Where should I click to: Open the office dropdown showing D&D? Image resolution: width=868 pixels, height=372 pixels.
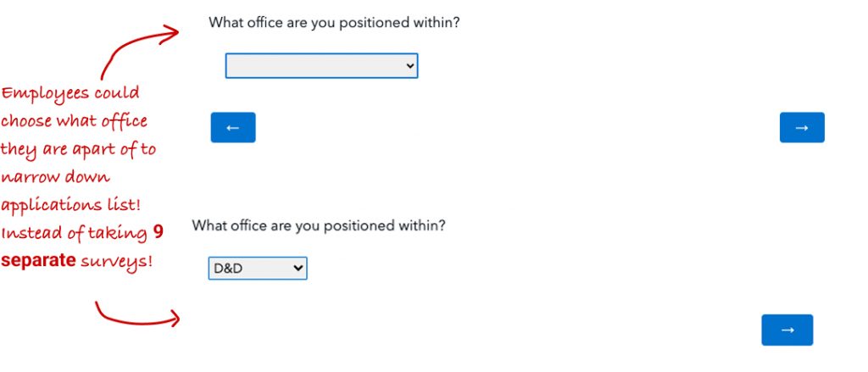[x=258, y=269]
